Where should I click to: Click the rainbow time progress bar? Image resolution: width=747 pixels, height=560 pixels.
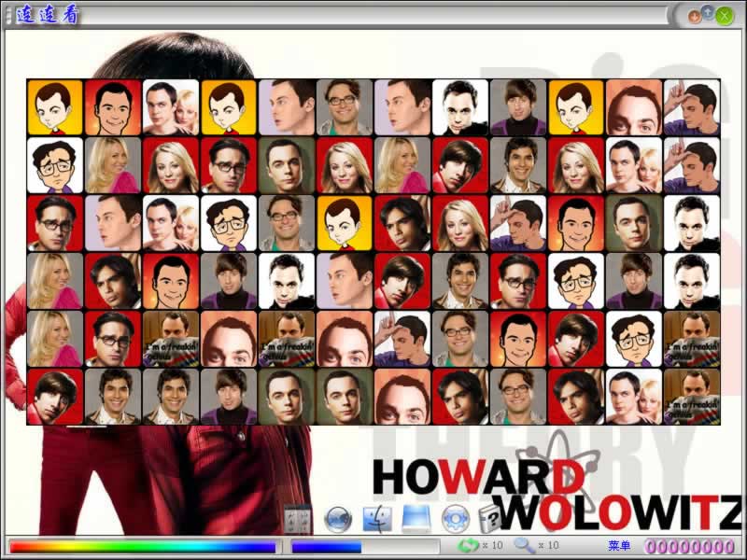tap(143, 546)
